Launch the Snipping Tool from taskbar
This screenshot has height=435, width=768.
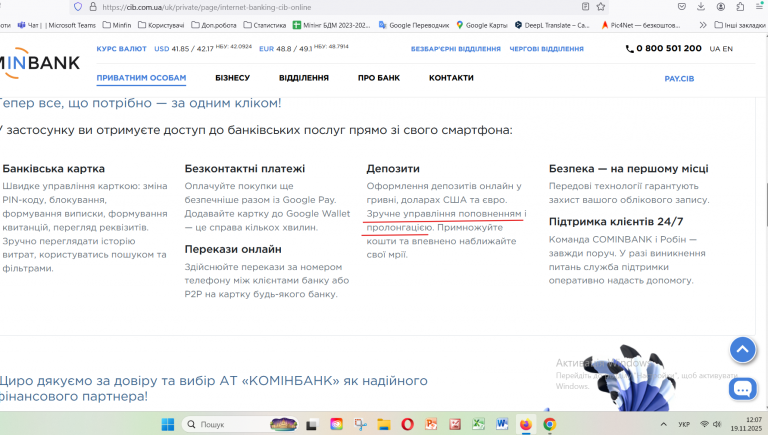click(360, 424)
